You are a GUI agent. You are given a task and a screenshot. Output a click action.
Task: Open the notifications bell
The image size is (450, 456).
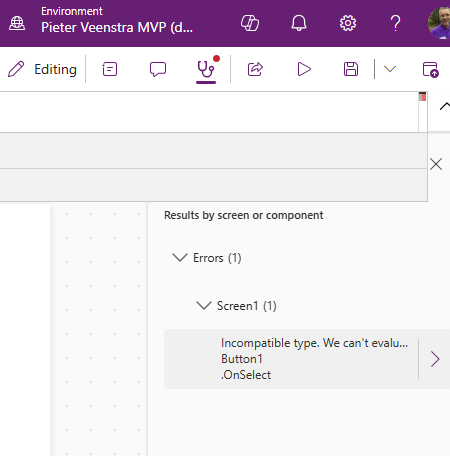pos(299,23)
